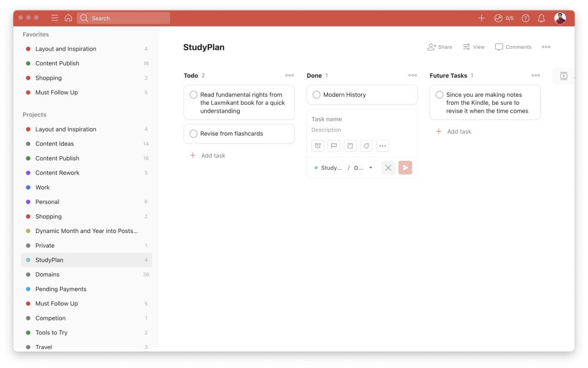Viewport: 588px width, 368px height.
Task: Open notifications with the bell icon
Action: pyautogui.click(x=541, y=18)
